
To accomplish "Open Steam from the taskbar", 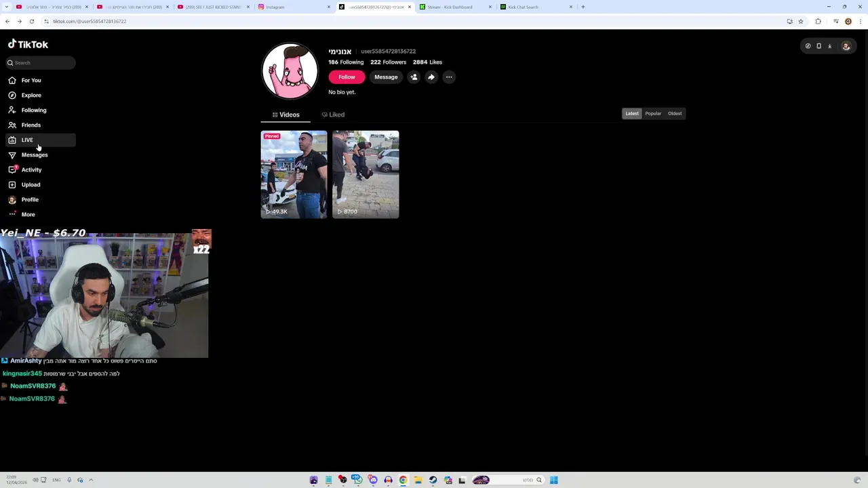I will click(433, 480).
